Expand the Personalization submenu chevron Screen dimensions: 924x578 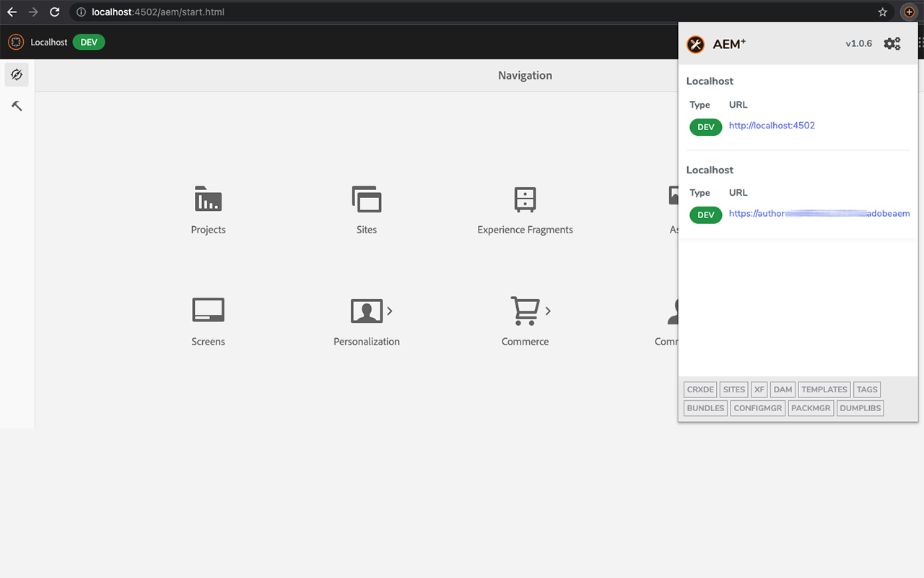point(390,311)
